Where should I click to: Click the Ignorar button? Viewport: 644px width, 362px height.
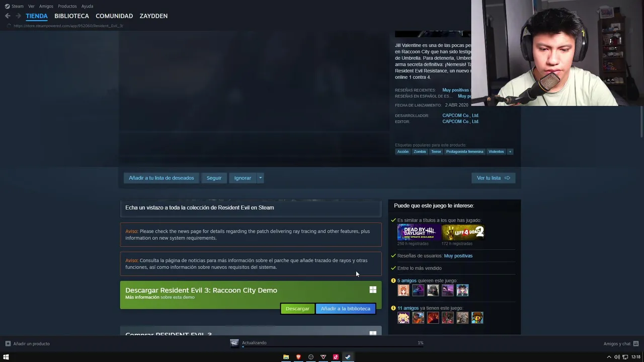tap(243, 178)
